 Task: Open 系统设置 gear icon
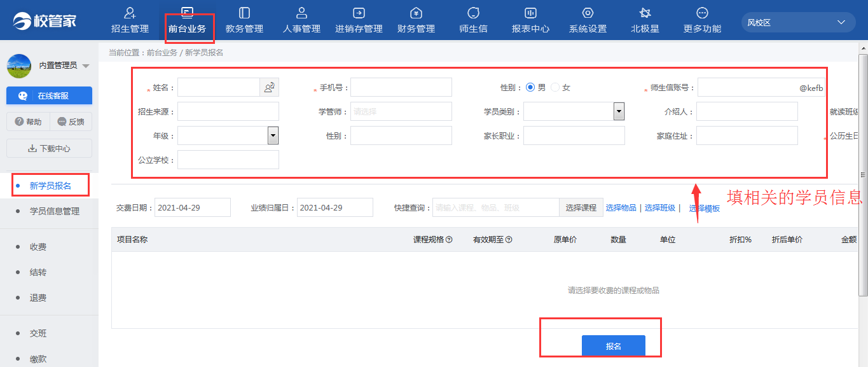point(588,13)
